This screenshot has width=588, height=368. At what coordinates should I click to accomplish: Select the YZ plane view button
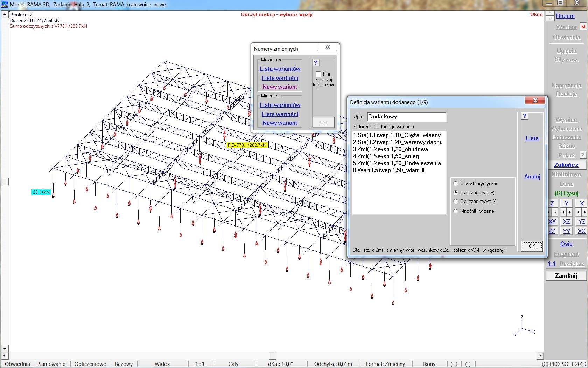[x=581, y=222]
